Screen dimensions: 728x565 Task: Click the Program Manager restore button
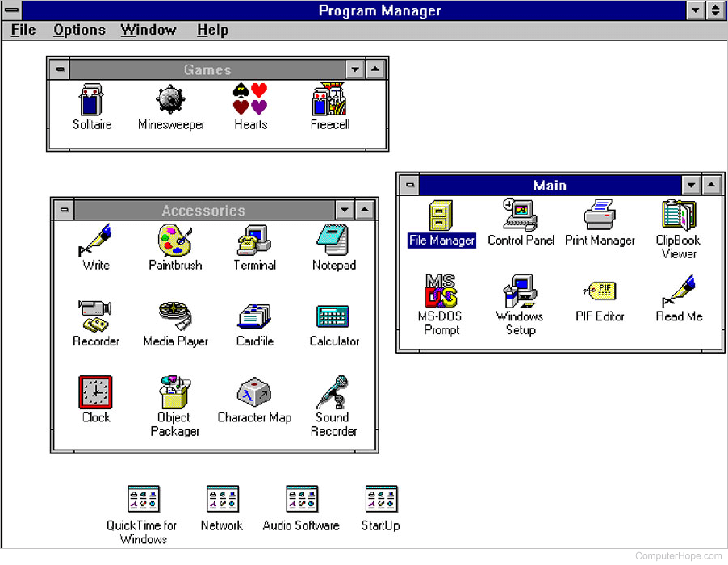coord(715,10)
